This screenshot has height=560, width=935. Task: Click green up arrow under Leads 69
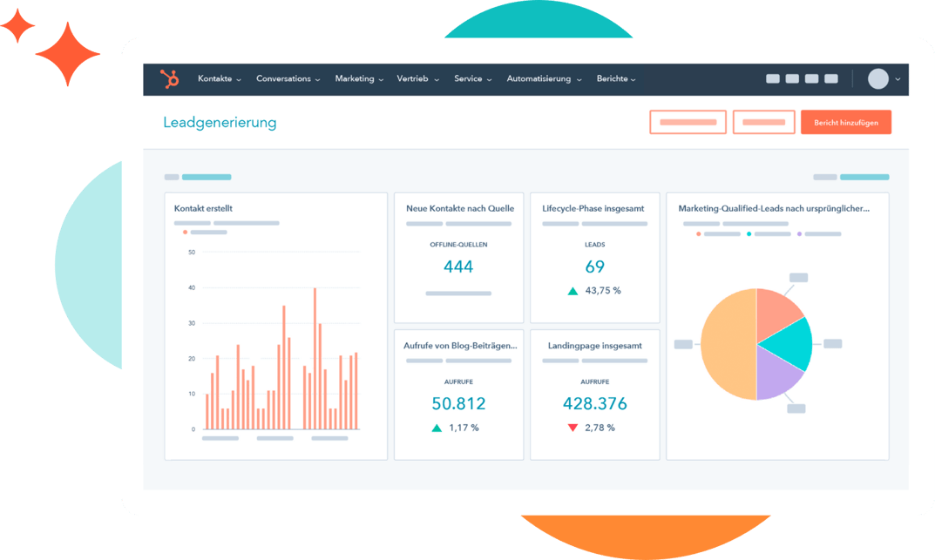[573, 291]
